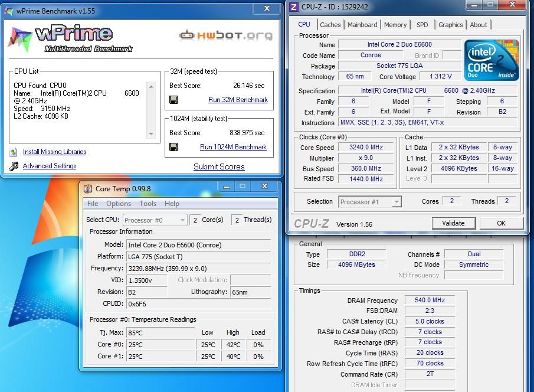
Task: Run the 1024M Benchmark
Action: coord(233,147)
